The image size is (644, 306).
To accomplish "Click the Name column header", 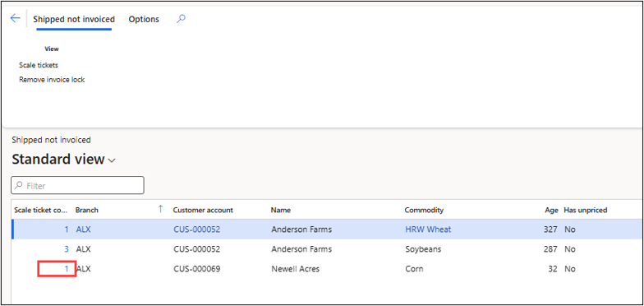I will pos(281,210).
